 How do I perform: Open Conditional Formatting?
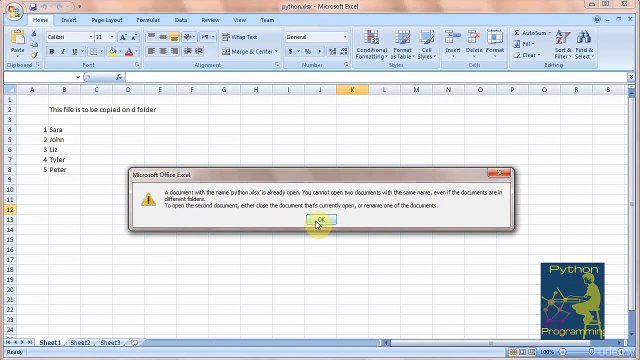click(x=371, y=44)
